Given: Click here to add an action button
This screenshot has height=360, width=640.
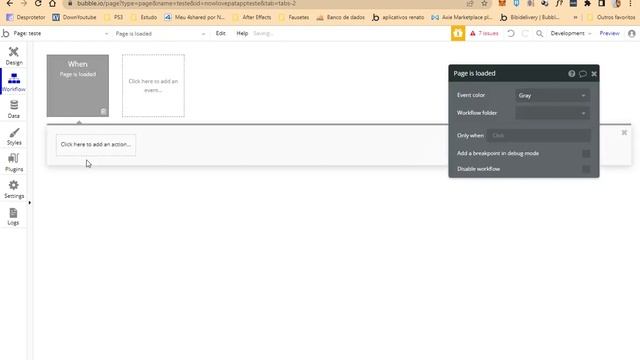Looking at the screenshot, I should point(96,144).
